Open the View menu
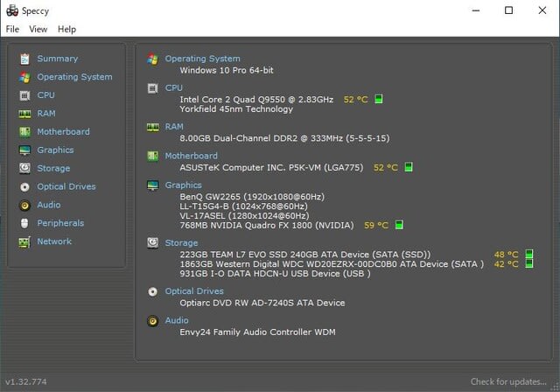 point(38,29)
